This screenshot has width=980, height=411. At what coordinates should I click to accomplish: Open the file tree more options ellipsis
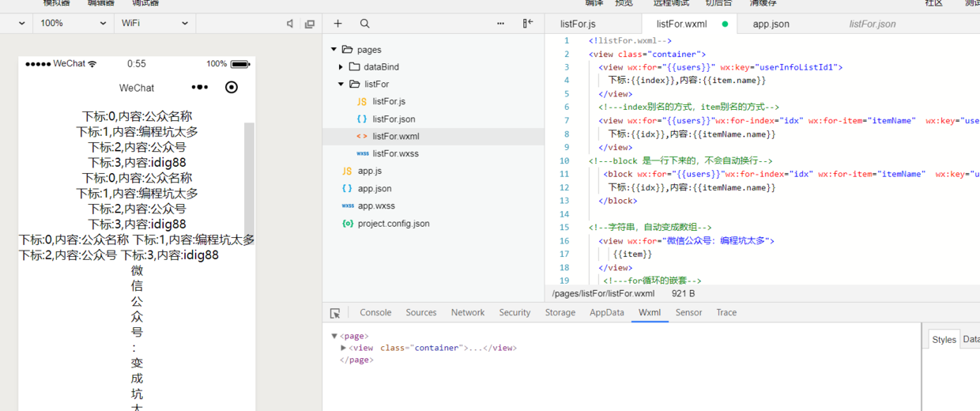pyautogui.click(x=500, y=24)
